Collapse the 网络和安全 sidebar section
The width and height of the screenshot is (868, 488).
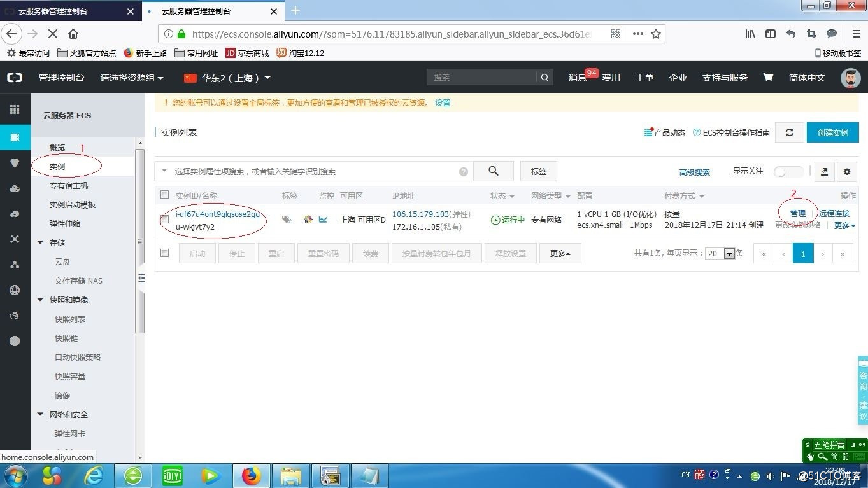coord(40,415)
